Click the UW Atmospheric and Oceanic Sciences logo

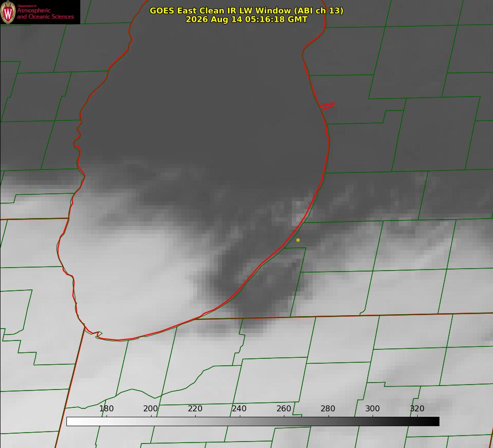[40, 12]
